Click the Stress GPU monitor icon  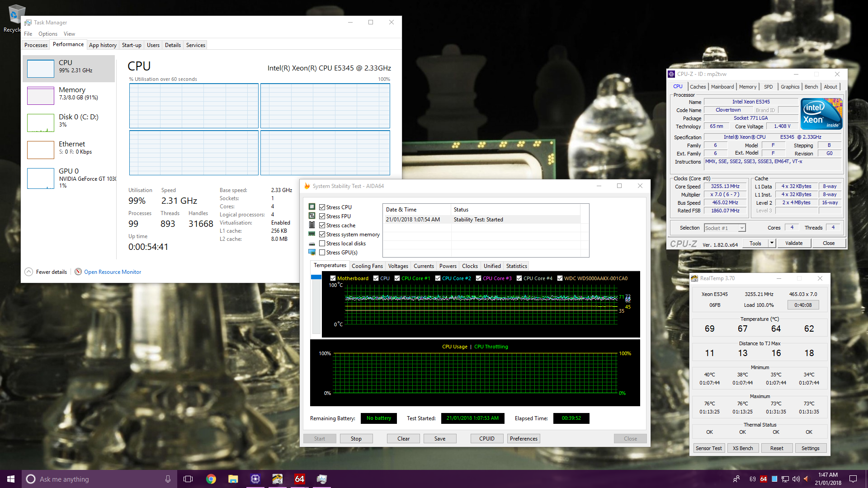(312, 252)
